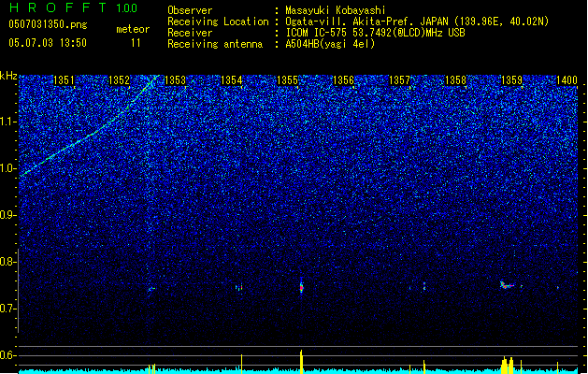Click the yellow signal spike under 1354
Image resolution: width=588 pixels, height=374 pixels.
(241, 364)
